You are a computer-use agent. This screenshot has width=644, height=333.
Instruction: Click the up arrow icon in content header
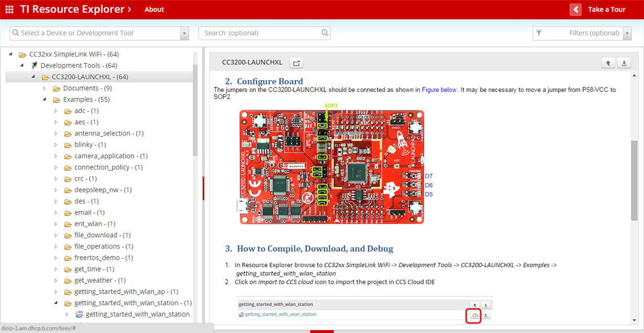[608, 63]
